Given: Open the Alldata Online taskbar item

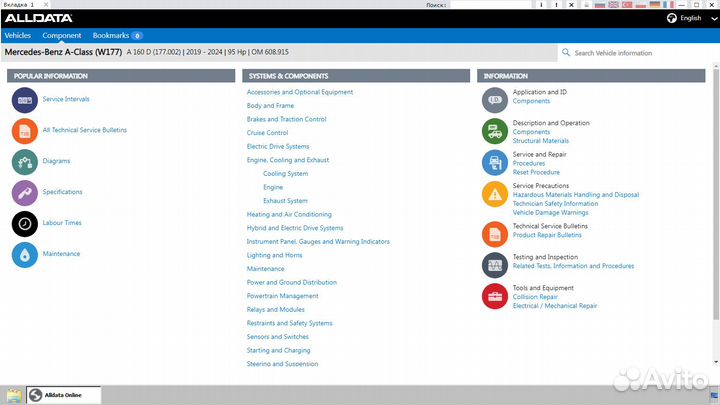Looking at the screenshot, I should 63,395.
